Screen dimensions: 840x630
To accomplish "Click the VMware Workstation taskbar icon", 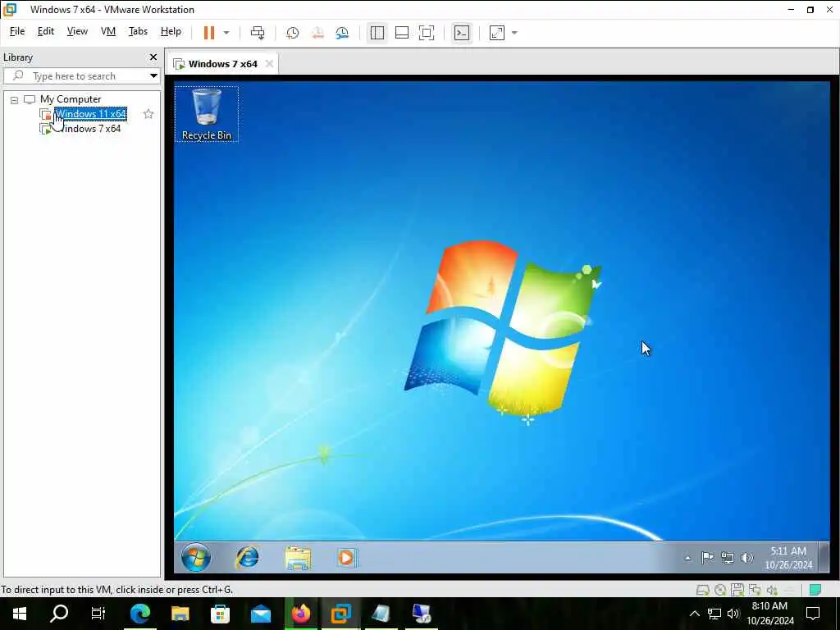I will (340, 614).
